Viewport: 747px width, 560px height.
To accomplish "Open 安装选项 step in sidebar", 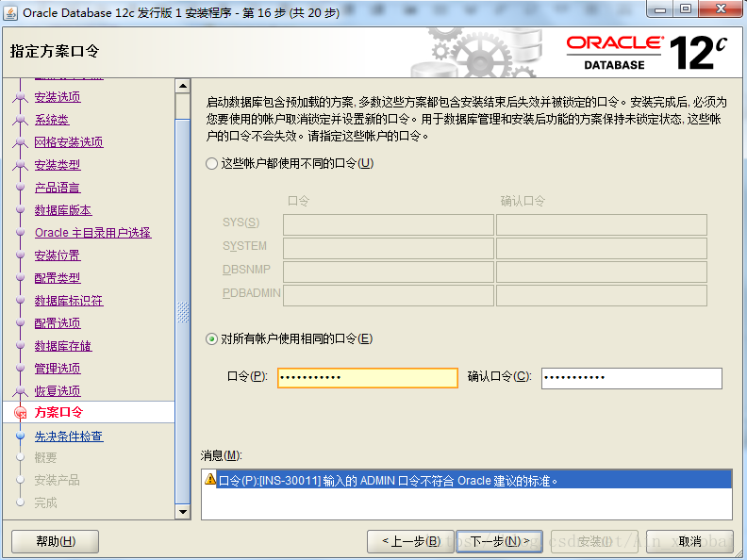I will pyautogui.click(x=58, y=97).
